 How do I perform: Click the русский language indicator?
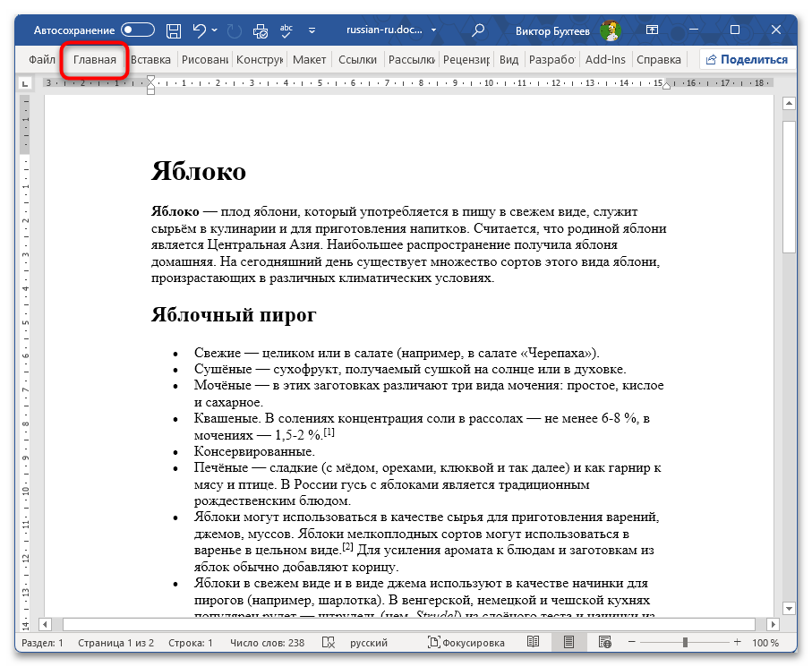[x=369, y=643]
